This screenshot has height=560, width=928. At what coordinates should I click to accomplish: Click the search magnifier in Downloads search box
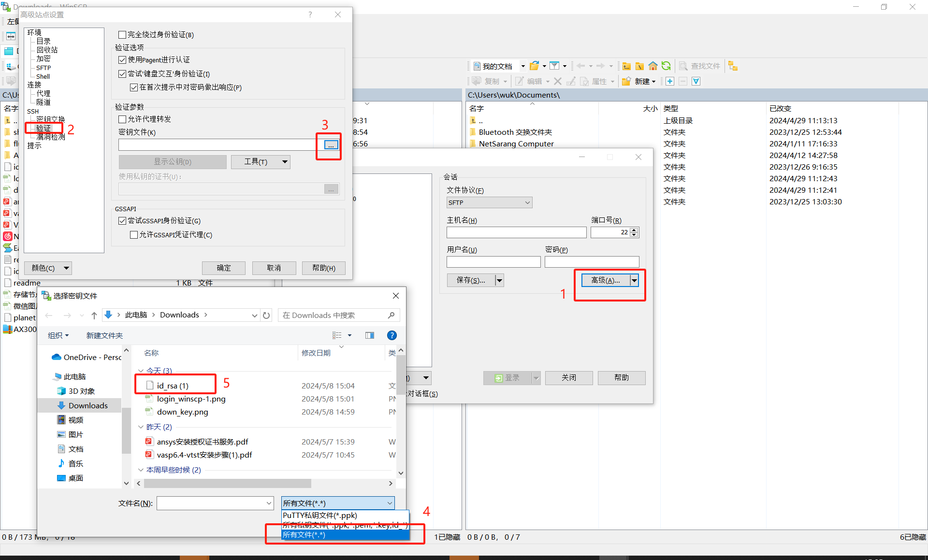(391, 316)
